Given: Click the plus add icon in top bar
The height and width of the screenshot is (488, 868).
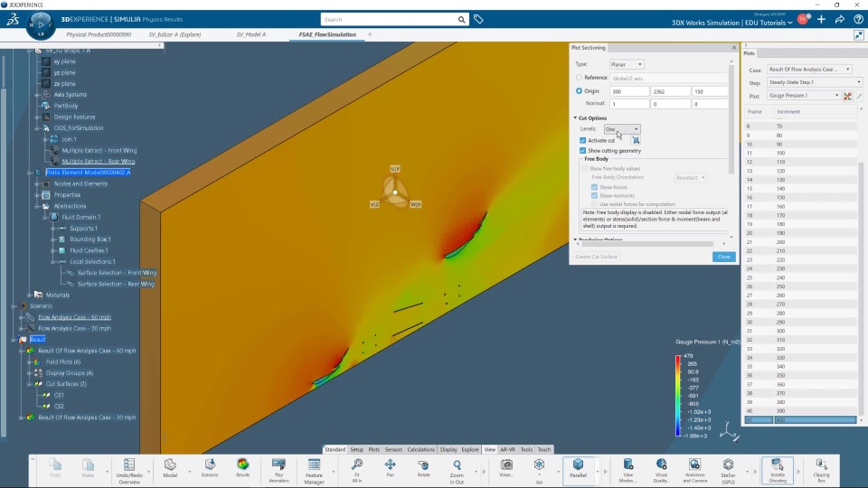Looking at the screenshot, I should 822,19.
